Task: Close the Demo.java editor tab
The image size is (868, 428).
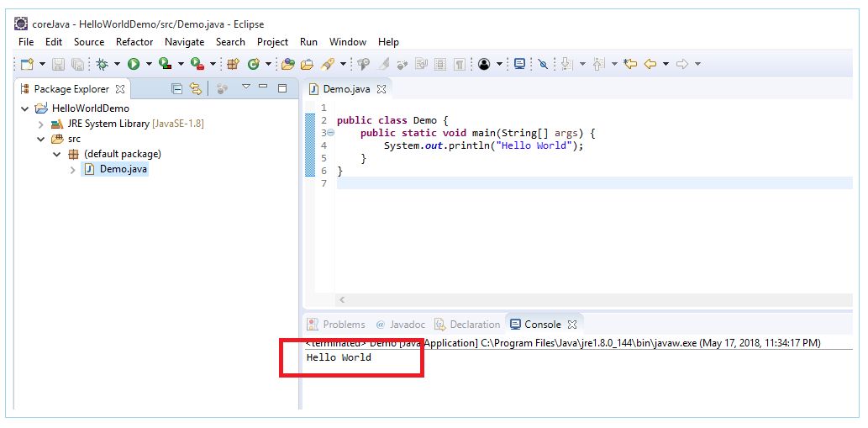Action: click(381, 89)
